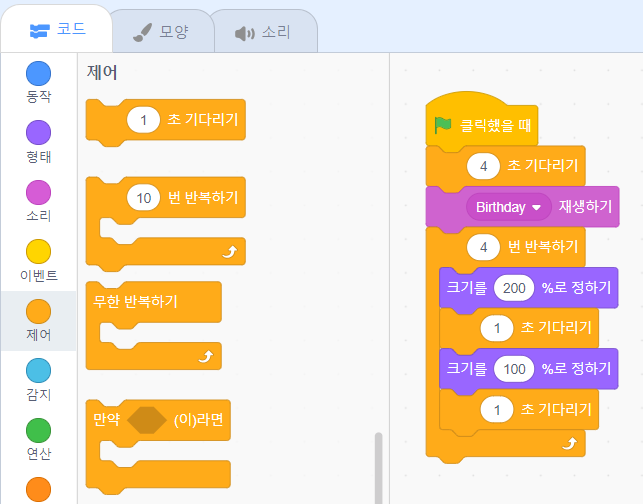Image resolution: width=643 pixels, height=504 pixels.
Task: Click the block palette vertical scrollbar
Action: (379, 468)
